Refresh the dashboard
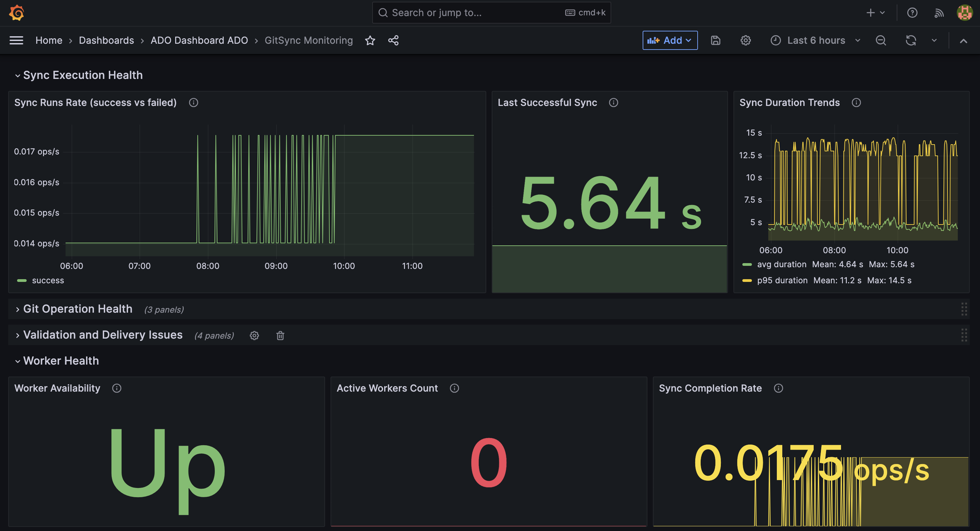 pyautogui.click(x=911, y=40)
